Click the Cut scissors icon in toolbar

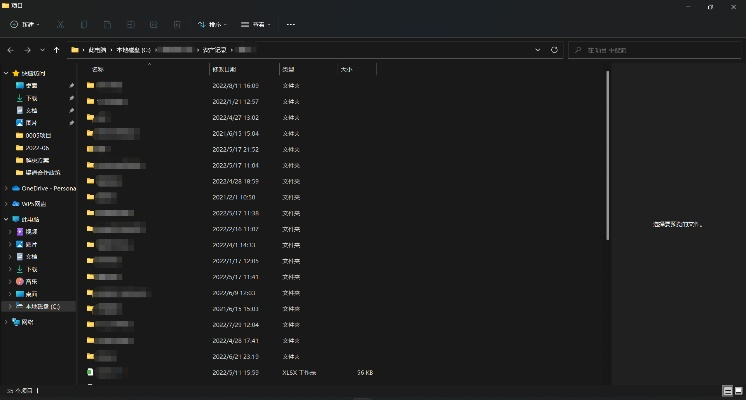click(x=61, y=24)
